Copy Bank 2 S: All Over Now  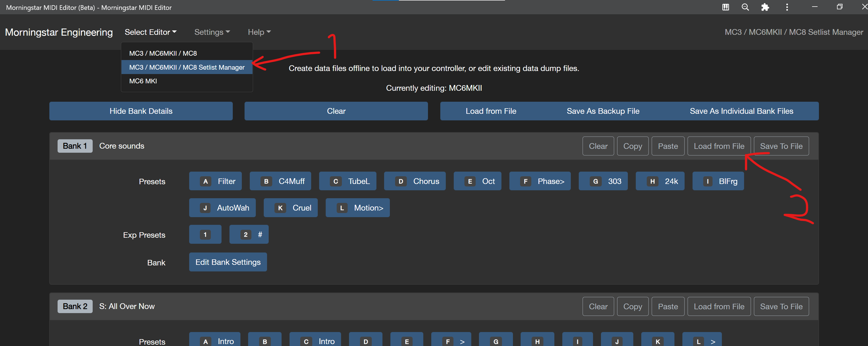[x=632, y=306]
